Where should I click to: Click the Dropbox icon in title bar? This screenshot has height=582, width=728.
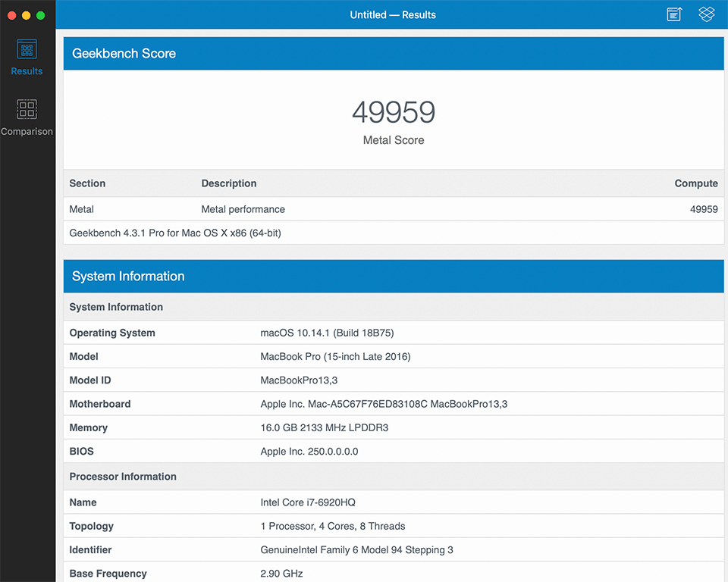706,14
